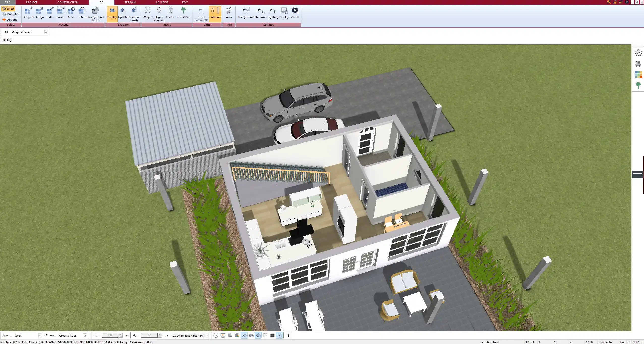644x344 pixels.
Task: Expand the right side panel handle
Action: (x=637, y=175)
